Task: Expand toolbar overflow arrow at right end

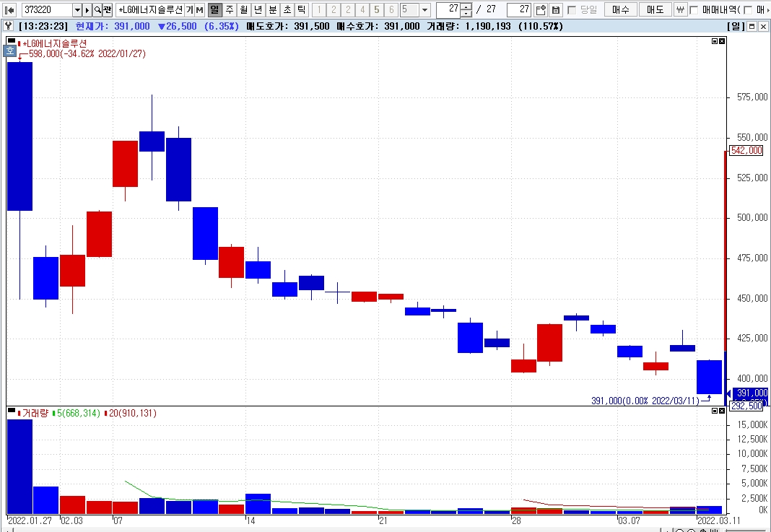Action: point(768,9)
